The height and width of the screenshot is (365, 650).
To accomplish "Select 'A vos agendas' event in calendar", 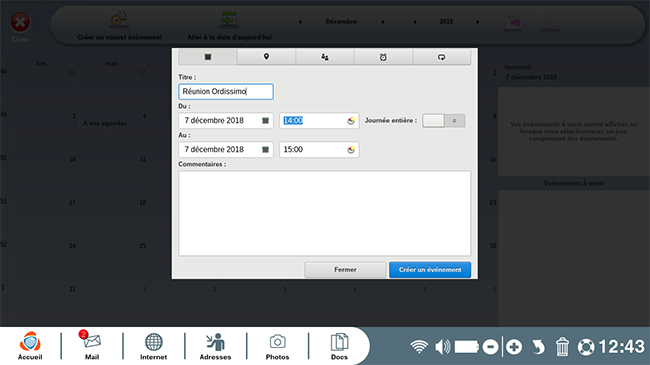I will tap(105, 123).
